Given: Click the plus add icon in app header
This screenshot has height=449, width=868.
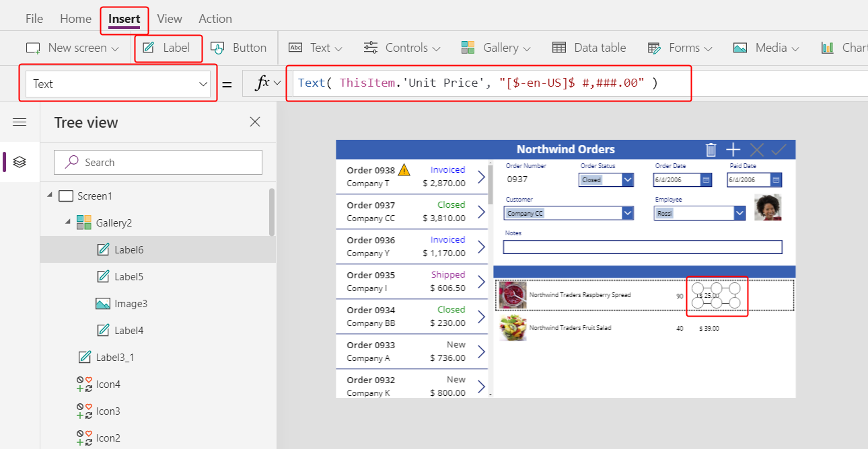Looking at the screenshot, I should pyautogui.click(x=733, y=150).
